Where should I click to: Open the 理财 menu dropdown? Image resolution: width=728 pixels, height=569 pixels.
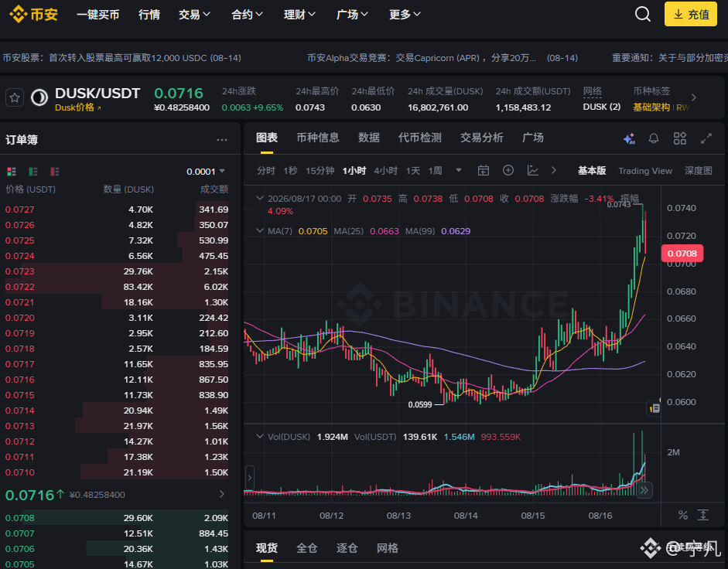click(299, 15)
